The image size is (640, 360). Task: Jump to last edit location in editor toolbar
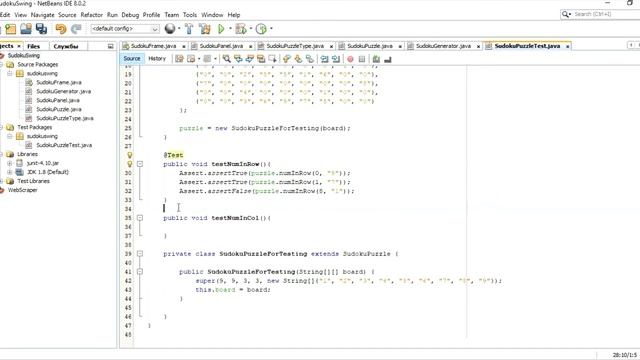179,59
